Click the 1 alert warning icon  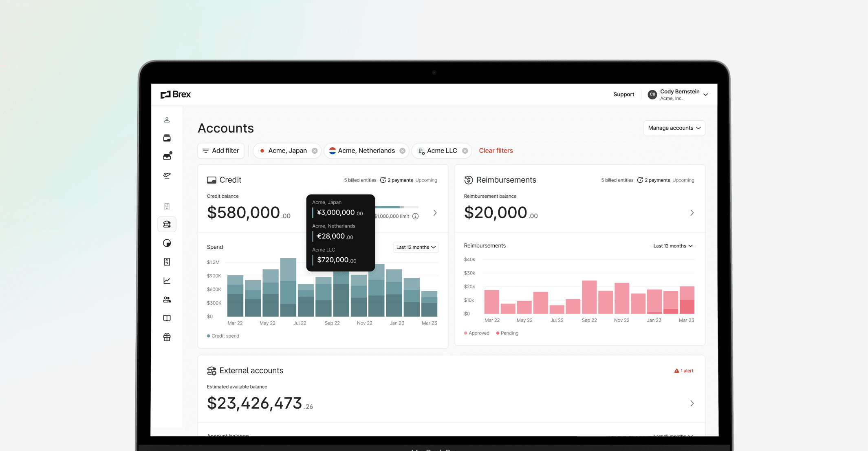pyautogui.click(x=676, y=371)
